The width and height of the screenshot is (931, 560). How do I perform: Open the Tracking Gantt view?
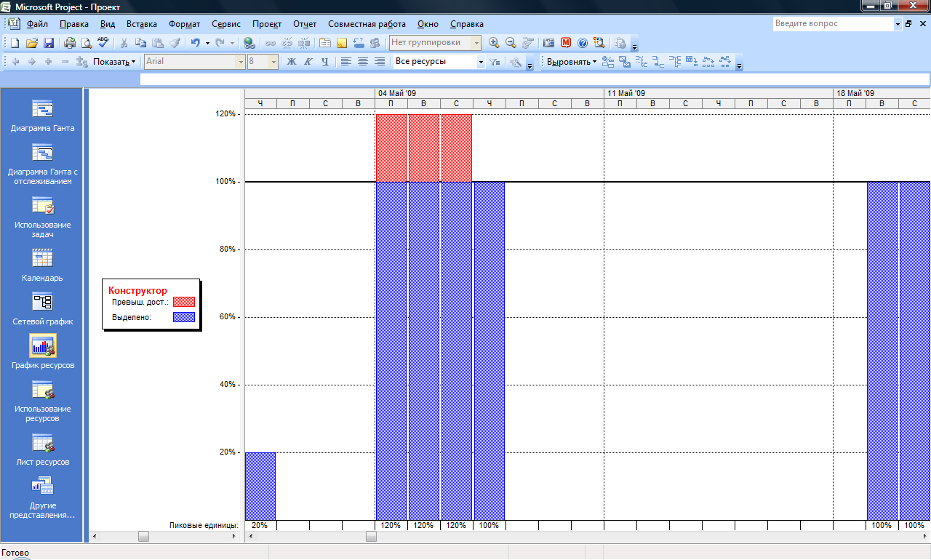pos(42,164)
